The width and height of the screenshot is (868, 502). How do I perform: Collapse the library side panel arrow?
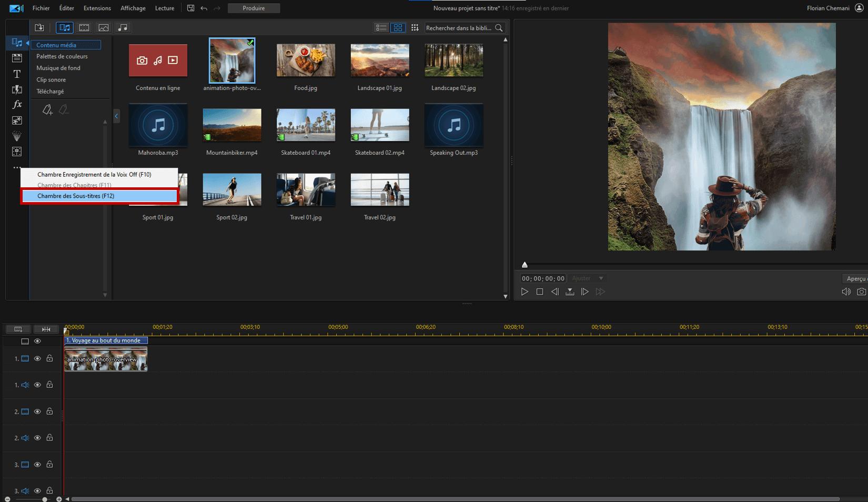116,116
